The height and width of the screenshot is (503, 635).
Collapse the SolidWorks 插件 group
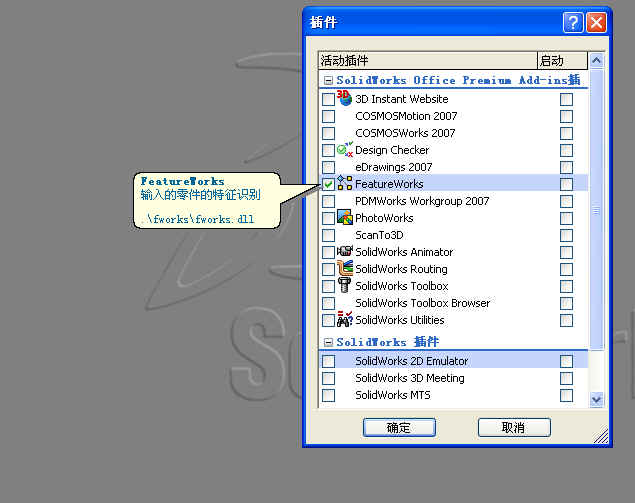pos(328,343)
